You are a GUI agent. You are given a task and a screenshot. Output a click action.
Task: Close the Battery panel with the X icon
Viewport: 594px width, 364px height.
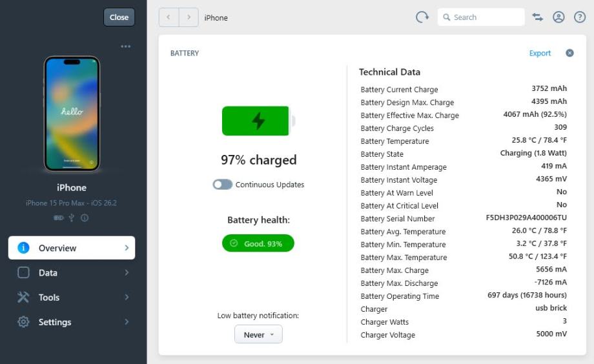point(569,53)
